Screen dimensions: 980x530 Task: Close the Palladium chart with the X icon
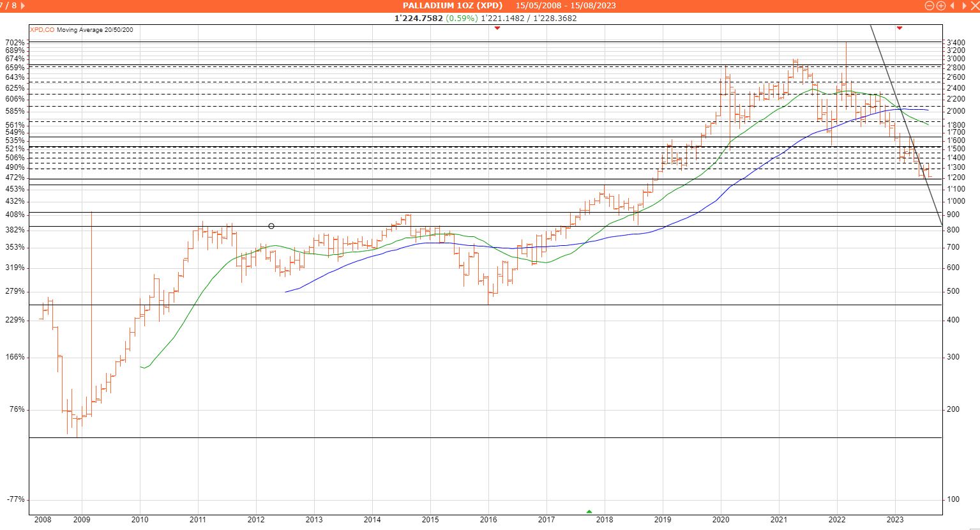974,6
